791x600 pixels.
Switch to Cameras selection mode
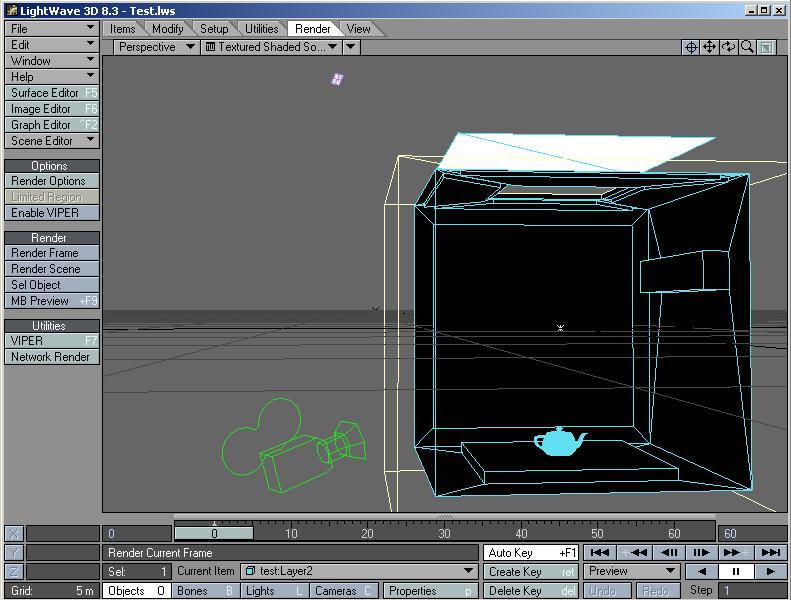click(x=343, y=590)
